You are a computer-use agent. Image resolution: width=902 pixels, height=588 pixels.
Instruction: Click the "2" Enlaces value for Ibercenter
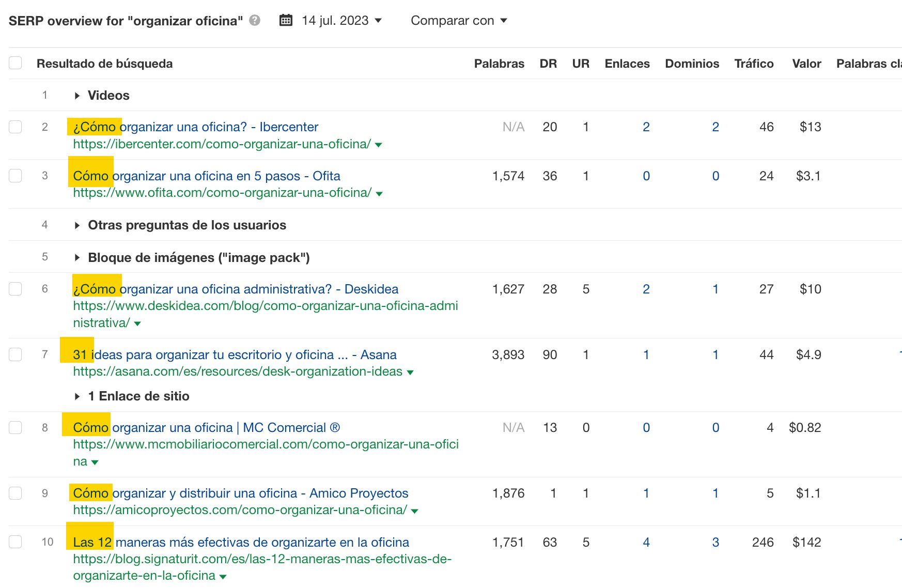point(646,127)
